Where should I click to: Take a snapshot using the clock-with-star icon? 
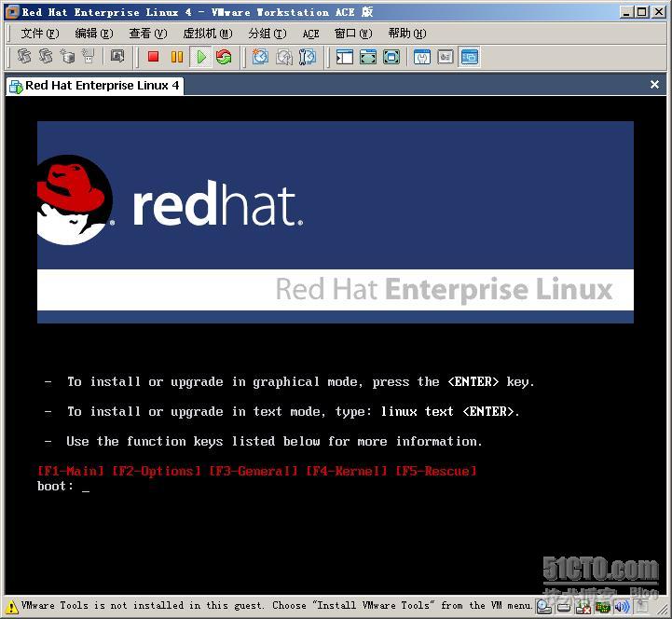(x=260, y=57)
